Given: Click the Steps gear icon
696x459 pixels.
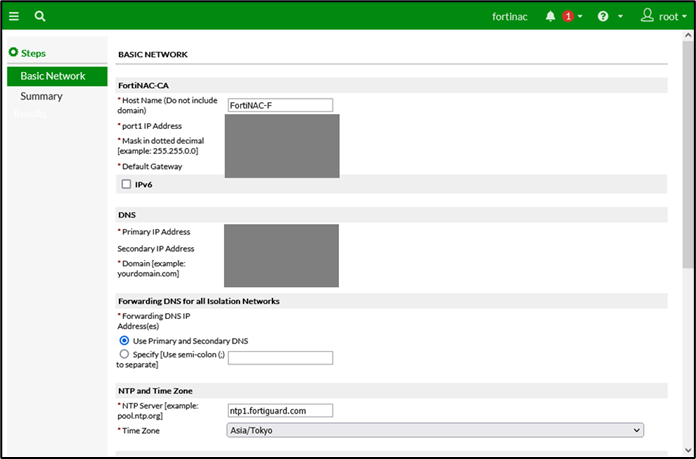Looking at the screenshot, I should [x=13, y=52].
